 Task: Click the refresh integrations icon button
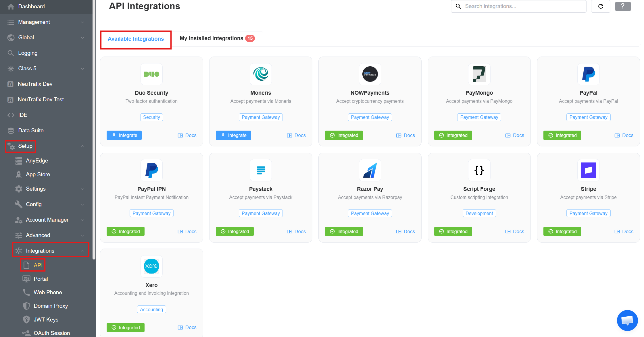(x=601, y=6)
